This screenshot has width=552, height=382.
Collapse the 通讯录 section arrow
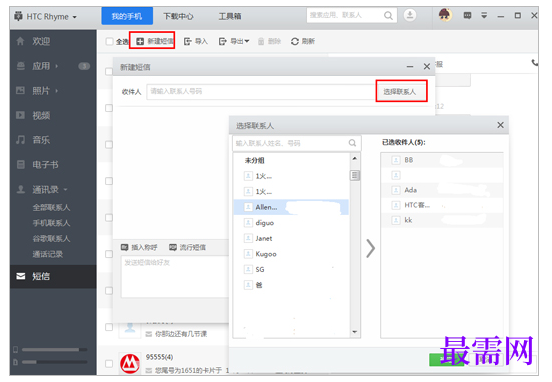(x=65, y=189)
